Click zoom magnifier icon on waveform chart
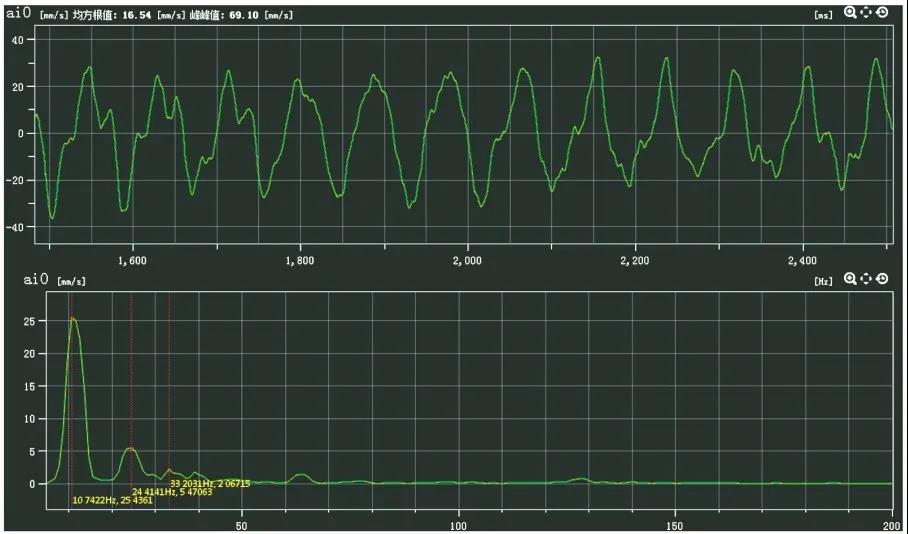 click(850, 13)
